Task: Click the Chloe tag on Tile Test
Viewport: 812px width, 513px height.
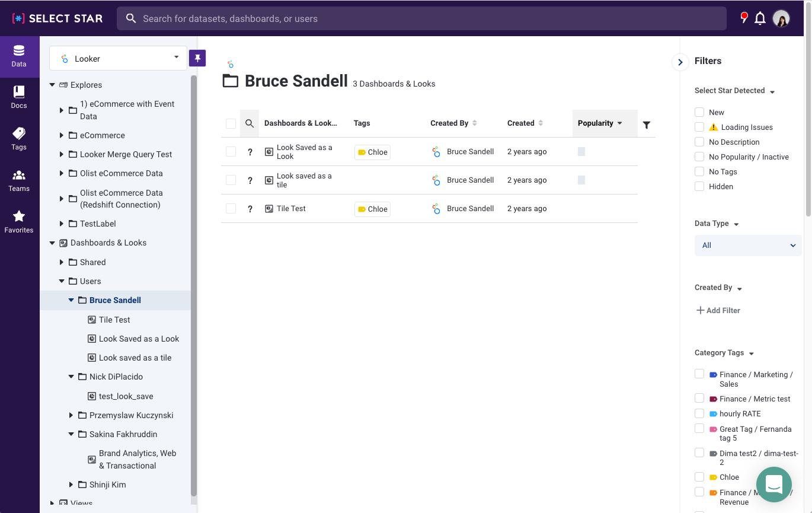Action: pos(372,209)
